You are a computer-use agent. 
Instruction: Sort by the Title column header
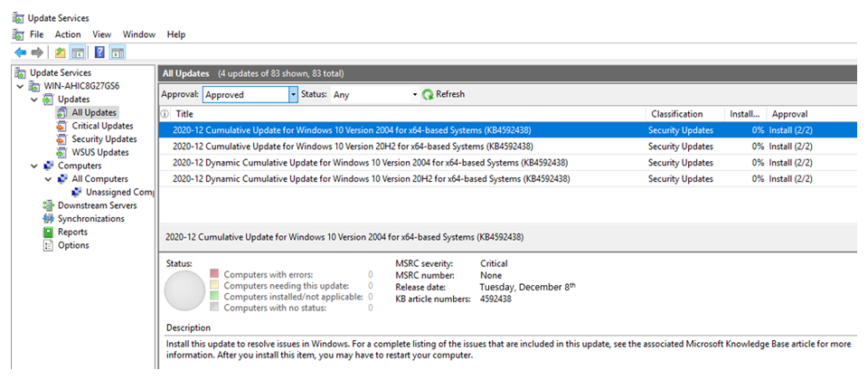point(408,114)
